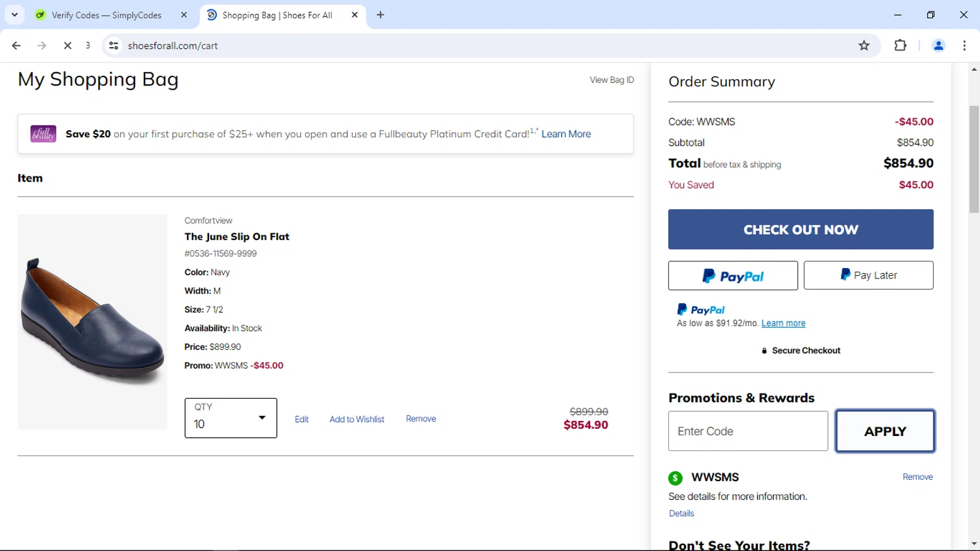
Task: Open the Chrome profile icon
Action: (x=938, y=46)
